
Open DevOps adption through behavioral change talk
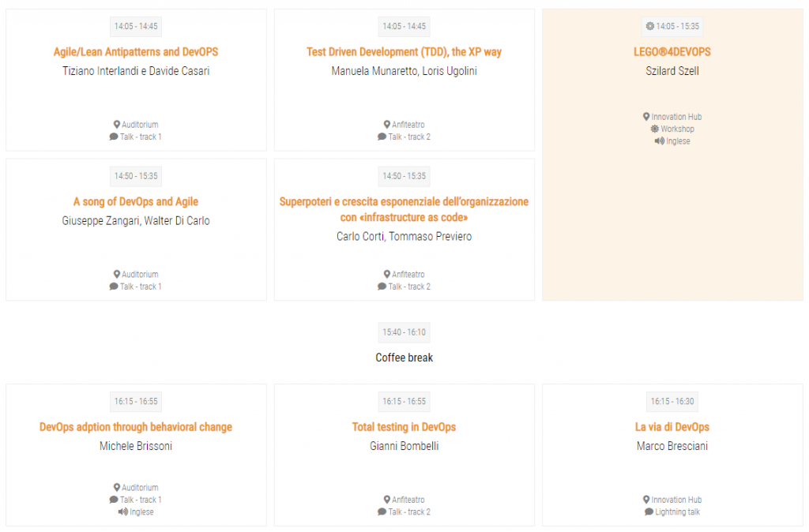pyautogui.click(x=136, y=427)
